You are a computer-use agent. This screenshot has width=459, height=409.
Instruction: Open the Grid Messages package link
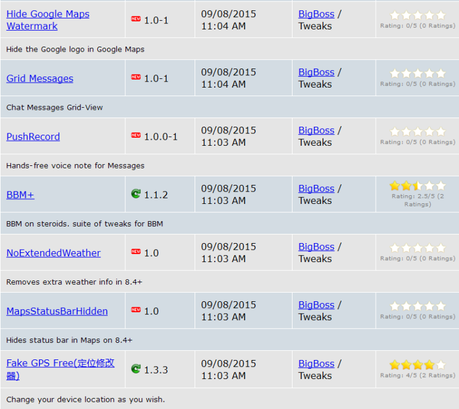coord(40,78)
